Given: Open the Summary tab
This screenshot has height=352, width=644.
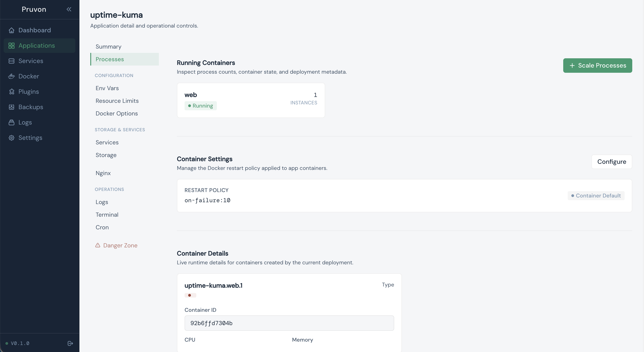Looking at the screenshot, I should [x=125, y=47].
